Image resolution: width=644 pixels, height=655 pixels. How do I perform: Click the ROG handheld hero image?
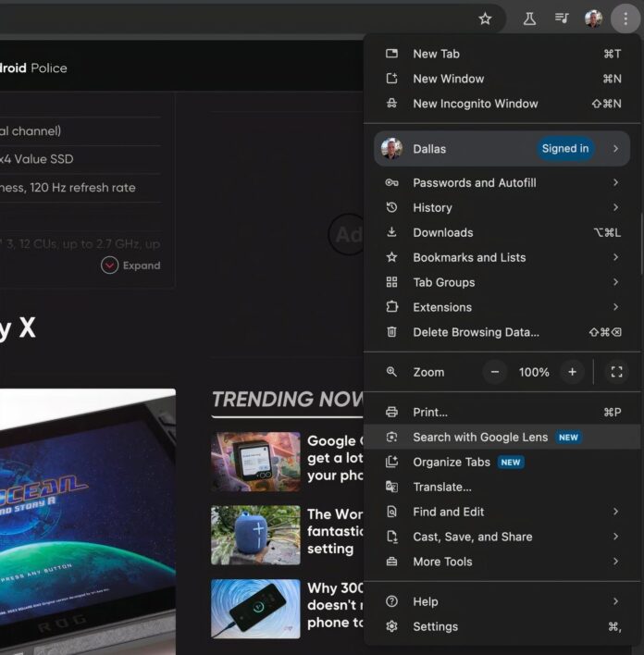tap(88, 522)
